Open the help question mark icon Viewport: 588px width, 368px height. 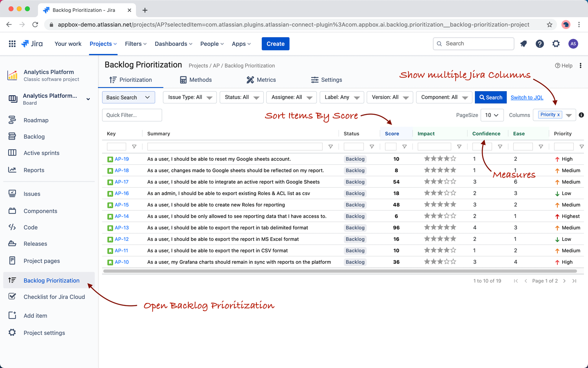coord(540,44)
